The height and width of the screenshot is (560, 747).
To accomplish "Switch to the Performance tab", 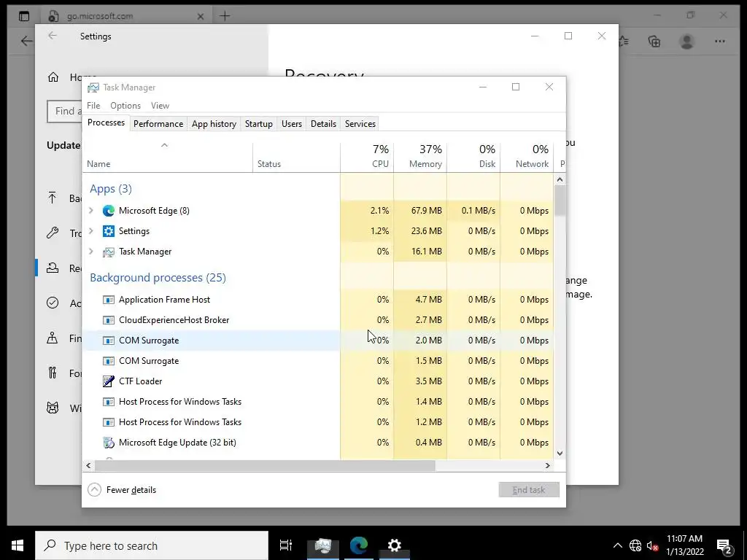I will [158, 124].
